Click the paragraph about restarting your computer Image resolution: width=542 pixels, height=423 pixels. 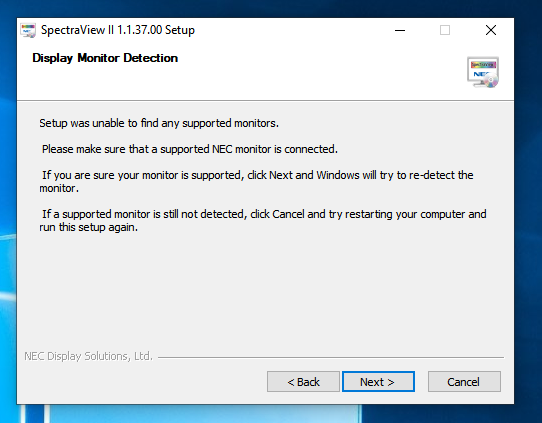pos(263,221)
